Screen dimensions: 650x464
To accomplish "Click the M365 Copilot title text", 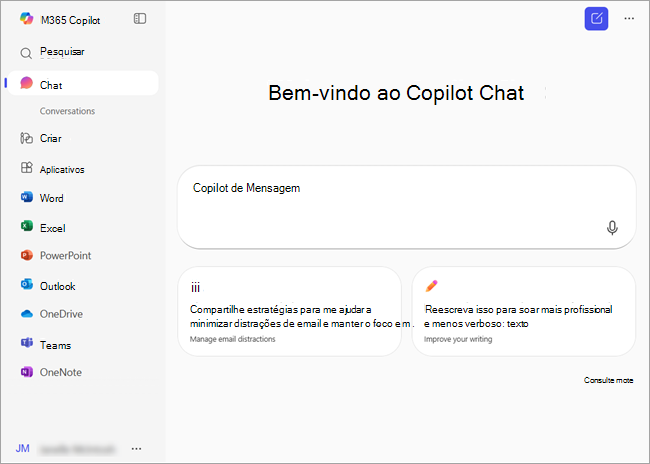I will click(x=70, y=20).
